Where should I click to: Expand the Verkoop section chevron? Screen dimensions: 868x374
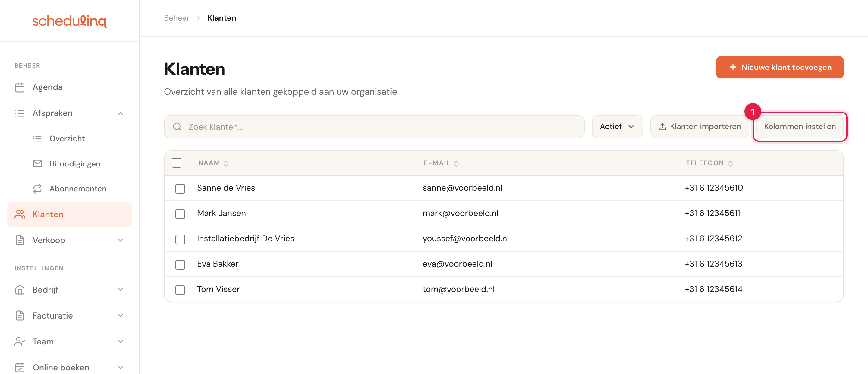121,240
